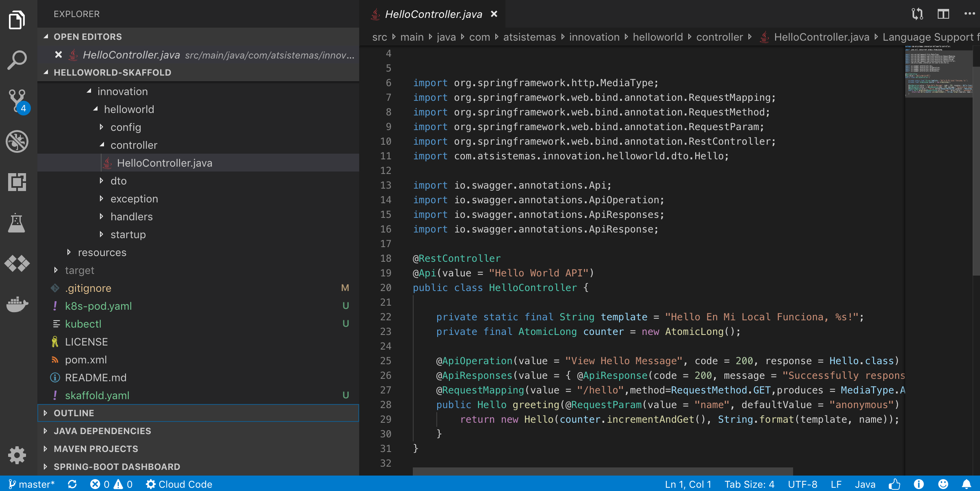Screen dimensions: 980x491
Task: Click the master branch indicator
Action: 32,484
